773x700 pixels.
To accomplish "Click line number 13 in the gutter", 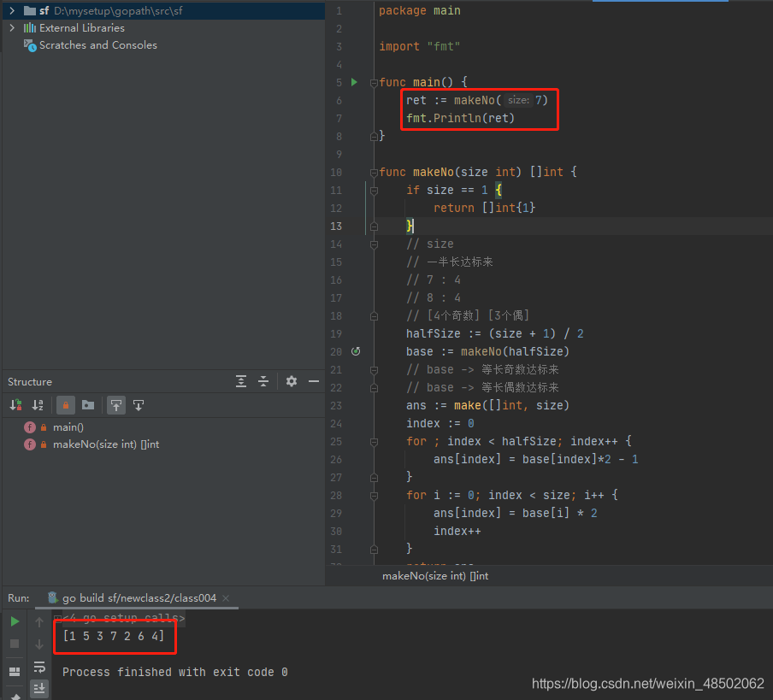I will (336, 226).
